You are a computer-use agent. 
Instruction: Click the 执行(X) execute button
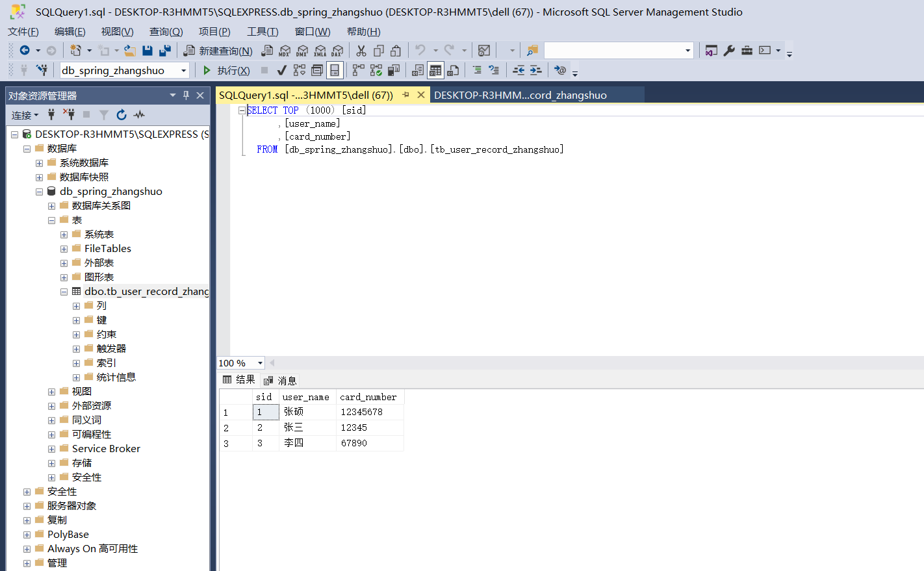click(226, 70)
